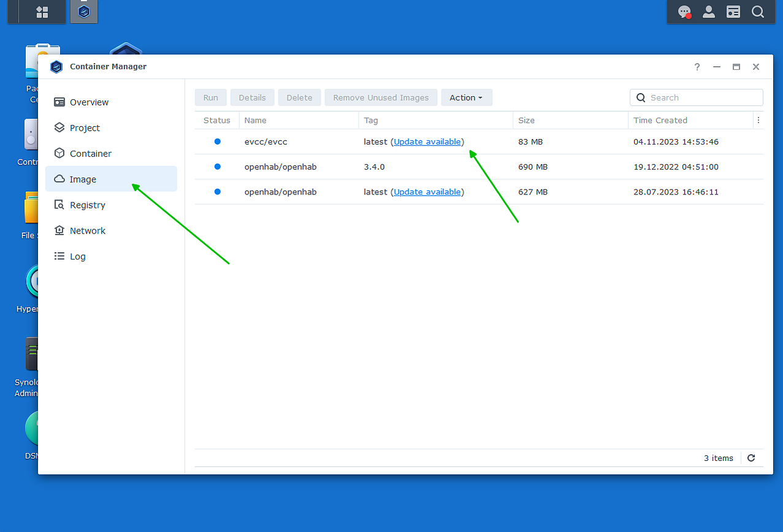The image size is (783, 532).
Task: Open the Network section
Action: (x=111, y=231)
